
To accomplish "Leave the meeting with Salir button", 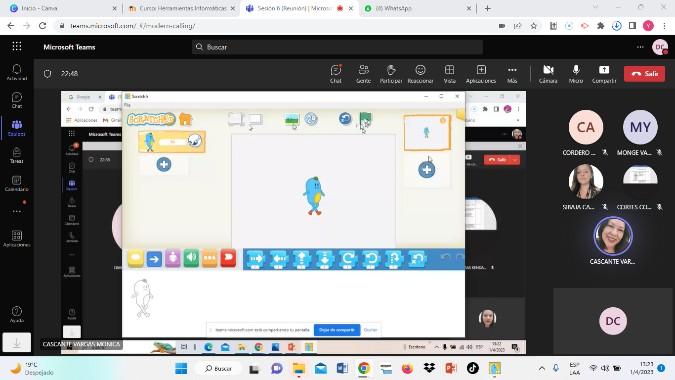I will click(644, 74).
